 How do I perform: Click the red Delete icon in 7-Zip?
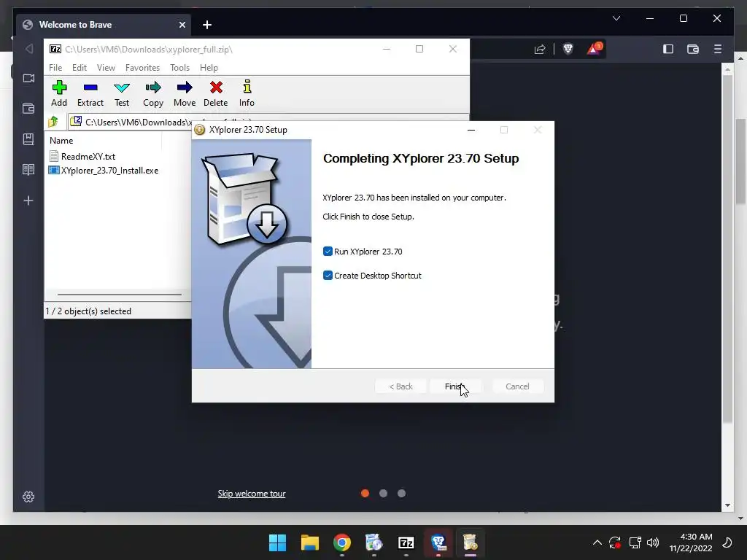click(x=216, y=93)
